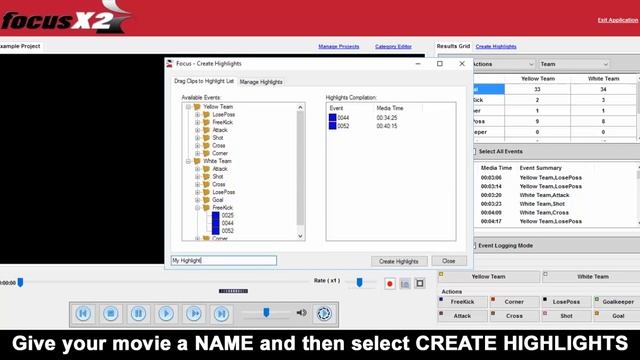This screenshot has width=640, height=360.
Task: Click Available Events scrollbar down arrow
Action: (300, 236)
